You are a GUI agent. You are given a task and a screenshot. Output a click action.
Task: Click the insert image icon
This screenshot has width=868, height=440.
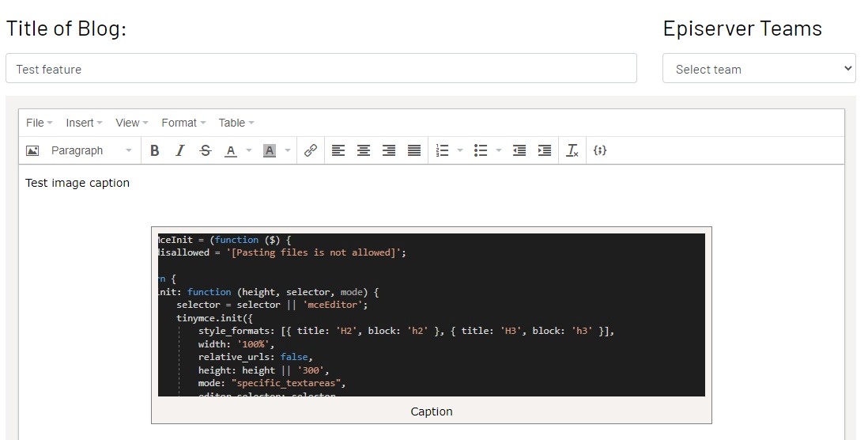32,150
